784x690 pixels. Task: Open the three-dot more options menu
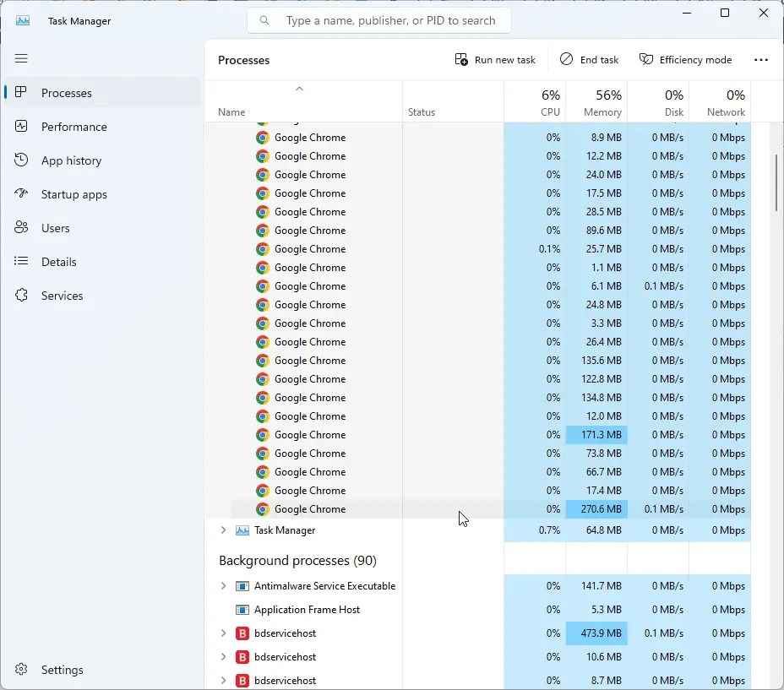761,60
